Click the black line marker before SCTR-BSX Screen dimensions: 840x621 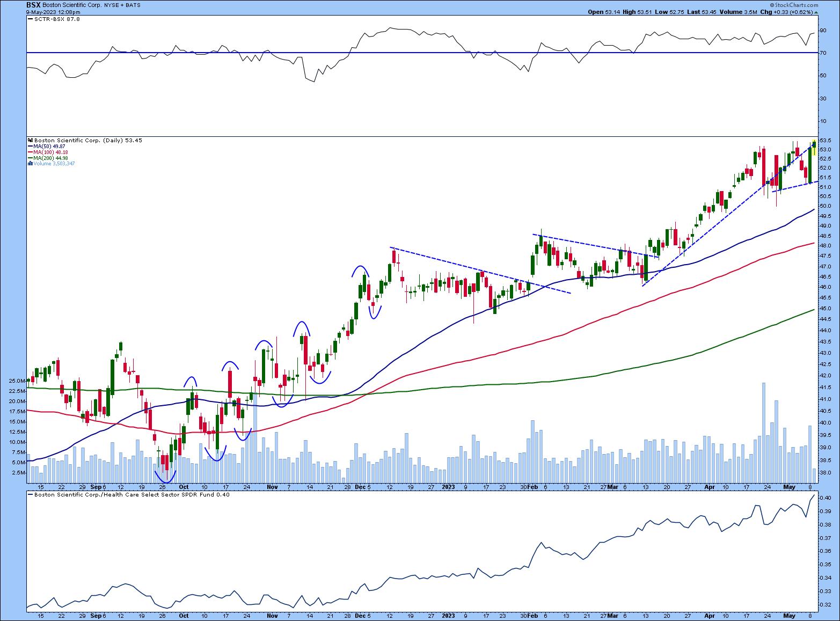[x=30, y=19]
